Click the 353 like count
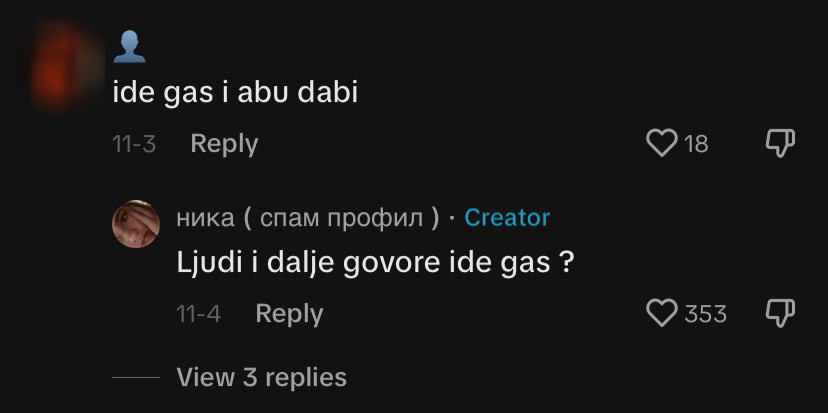Screen dimensions: 828x413 (705, 314)
